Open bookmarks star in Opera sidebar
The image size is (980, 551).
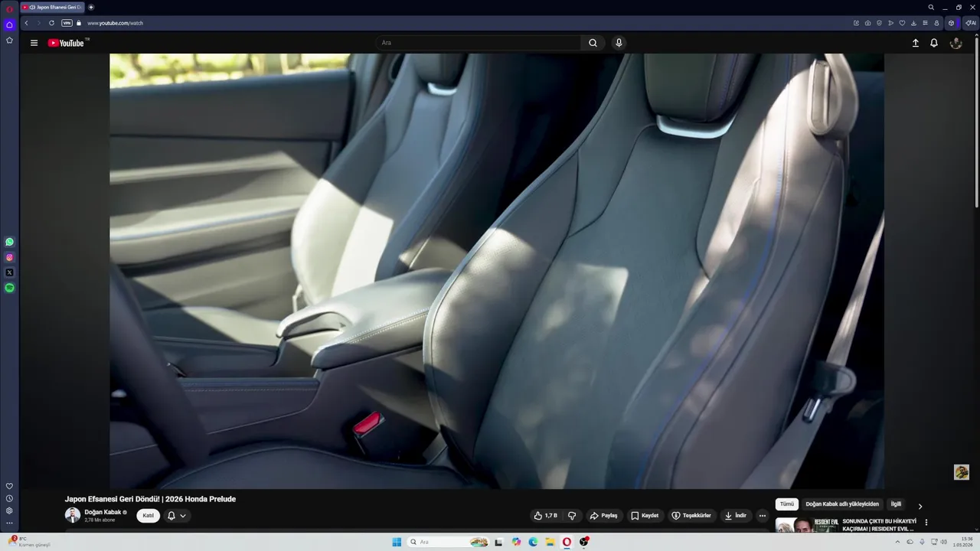[9, 40]
